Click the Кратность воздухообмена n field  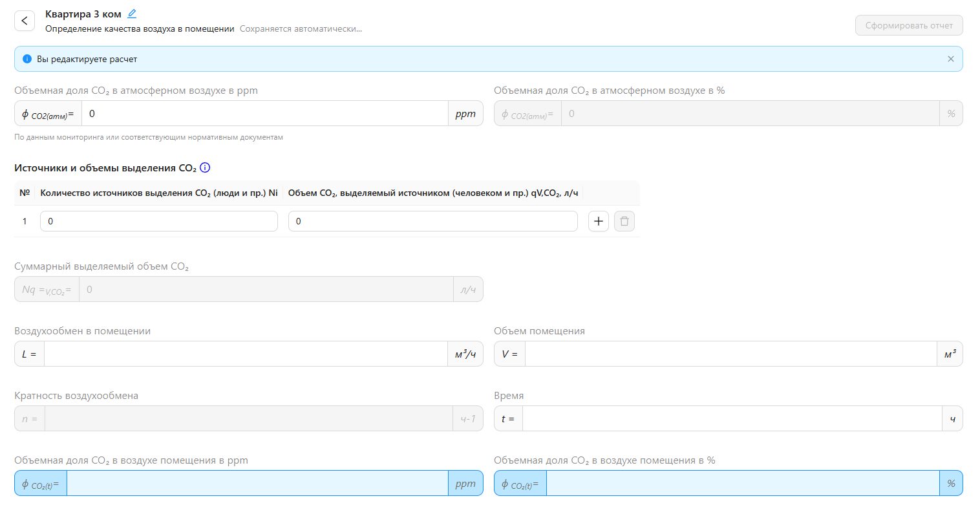click(248, 419)
